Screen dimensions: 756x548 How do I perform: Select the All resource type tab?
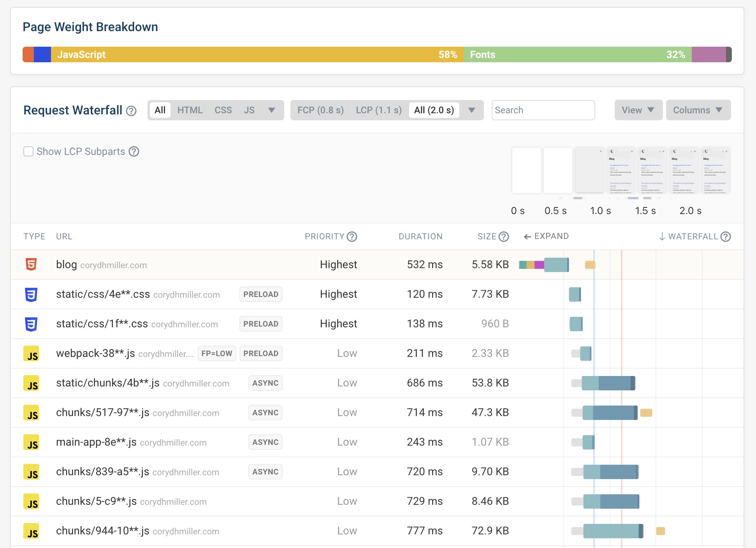(160, 110)
